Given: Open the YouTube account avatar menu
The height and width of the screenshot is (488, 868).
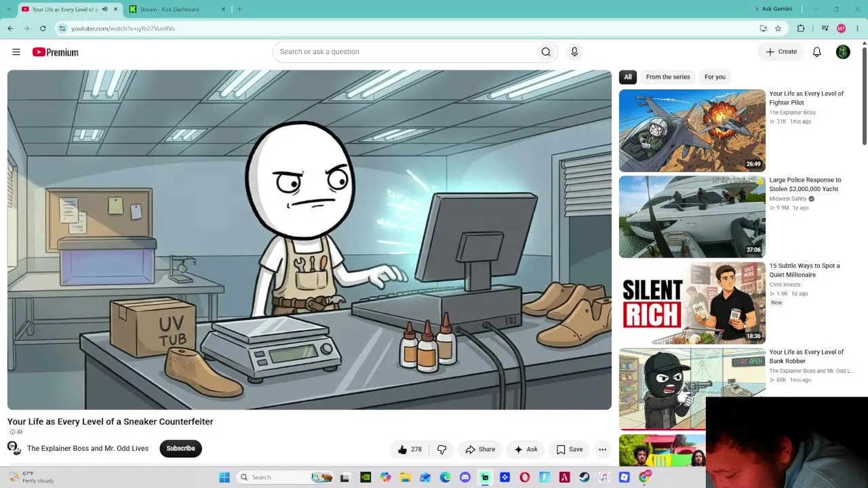Looking at the screenshot, I should [x=843, y=52].
